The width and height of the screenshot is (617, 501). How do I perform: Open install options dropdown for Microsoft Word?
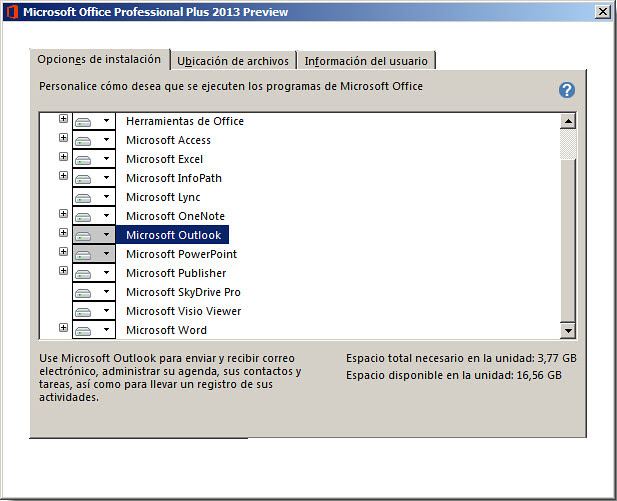click(x=94, y=330)
